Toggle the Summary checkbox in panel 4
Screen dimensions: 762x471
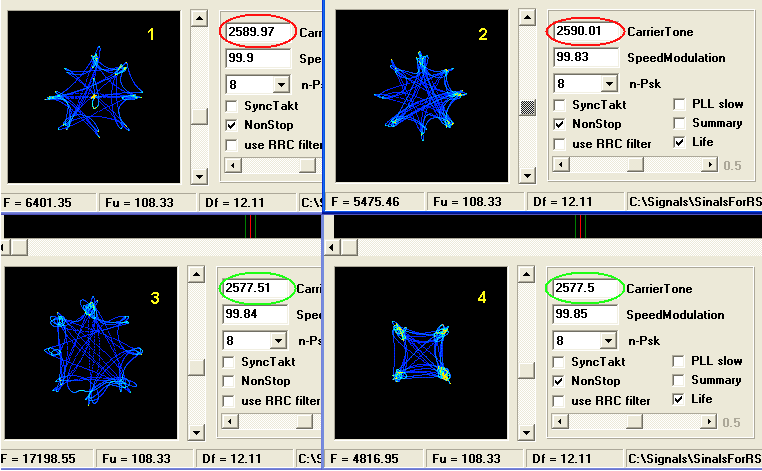pos(680,380)
